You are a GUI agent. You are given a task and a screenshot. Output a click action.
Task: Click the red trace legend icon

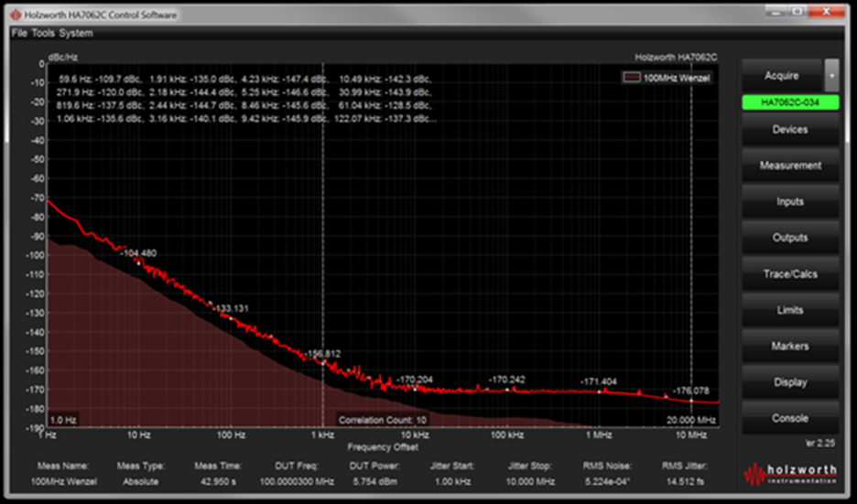point(632,79)
